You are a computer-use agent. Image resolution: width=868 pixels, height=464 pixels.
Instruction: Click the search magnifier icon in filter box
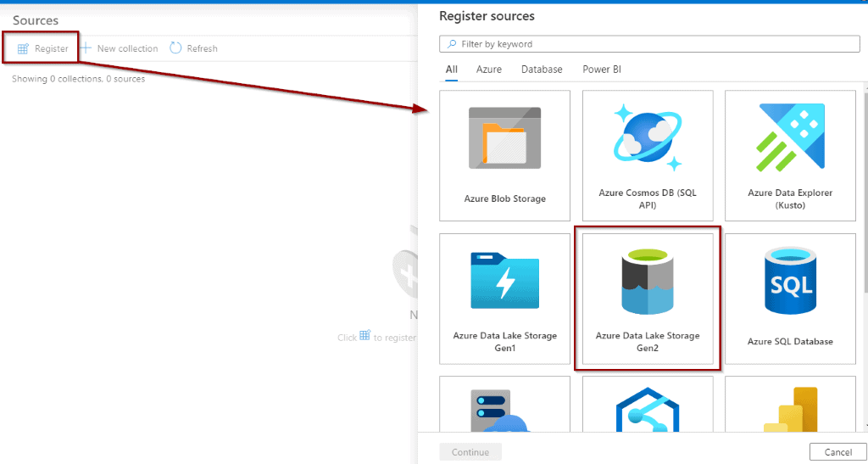(452, 44)
